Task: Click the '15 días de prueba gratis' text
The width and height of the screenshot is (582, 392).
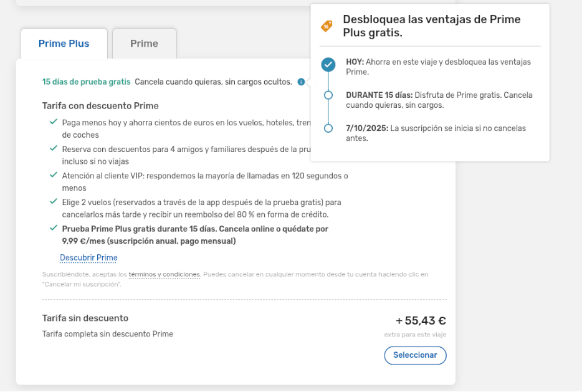Action: point(86,82)
